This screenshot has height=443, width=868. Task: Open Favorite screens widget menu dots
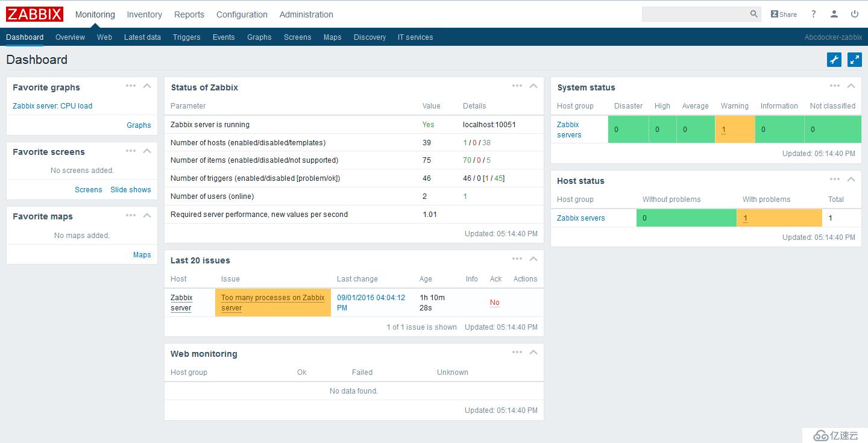(x=131, y=150)
